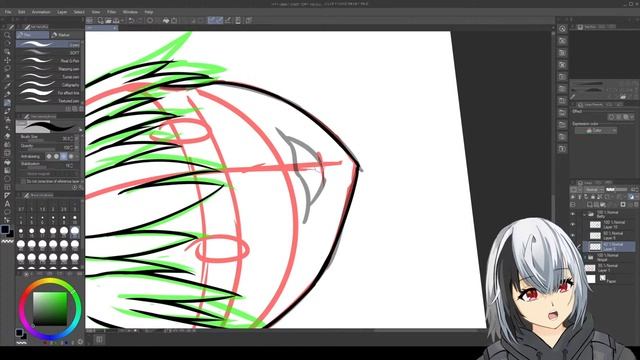Open color wheel settings gear
This screenshot has height=360, width=640.
click(80, 342)
